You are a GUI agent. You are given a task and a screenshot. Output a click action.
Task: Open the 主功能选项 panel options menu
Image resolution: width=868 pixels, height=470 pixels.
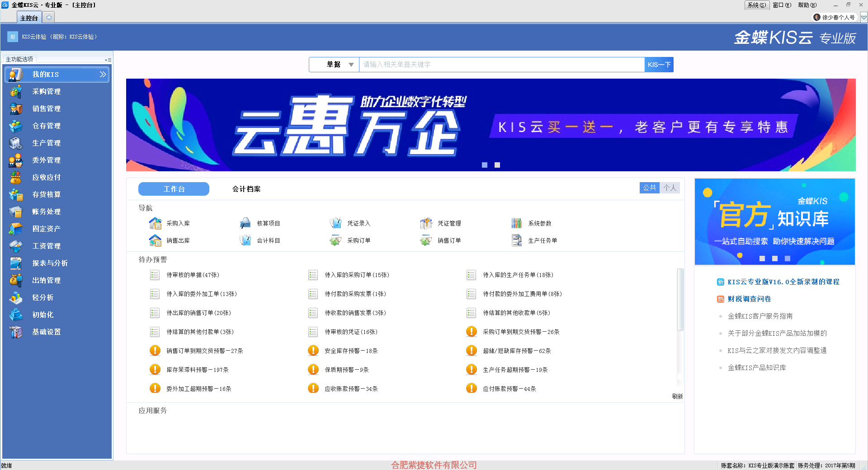(x=108, y=60)
